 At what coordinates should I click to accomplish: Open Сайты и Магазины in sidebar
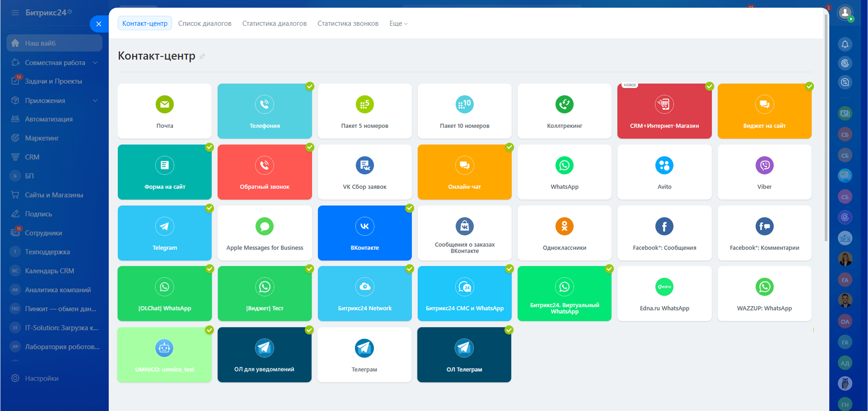(55, 195)
